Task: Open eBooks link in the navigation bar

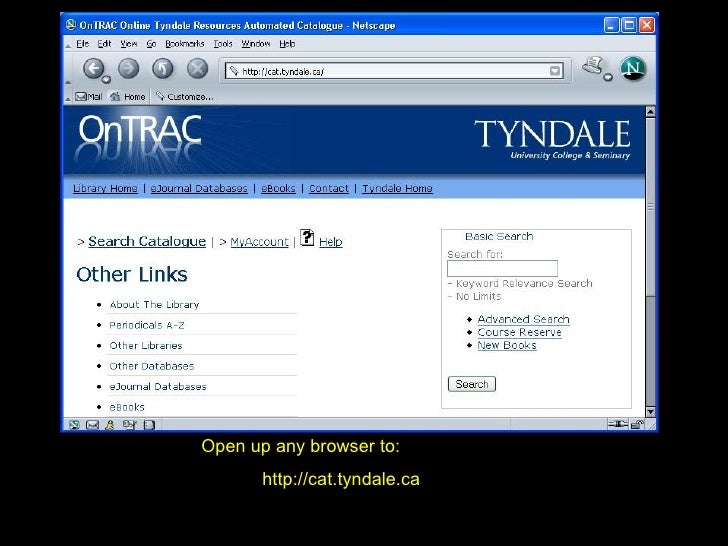Action: (278, 188)
